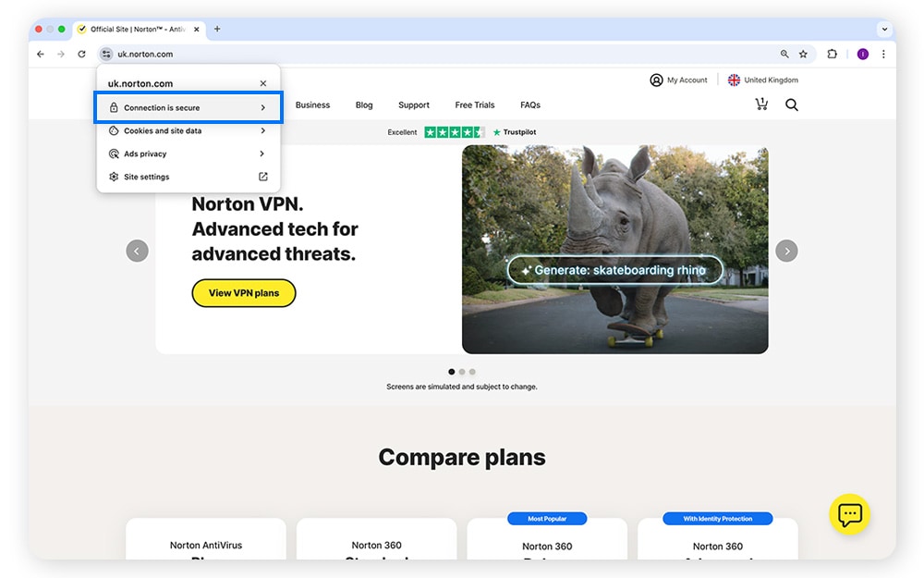Click the browser forward arrow
924x578 pixels.
(61, 54)
